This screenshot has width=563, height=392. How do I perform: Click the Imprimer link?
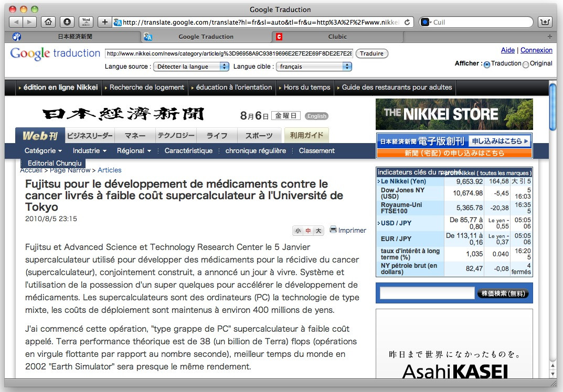pyautogui.click(x=352, y=230)
